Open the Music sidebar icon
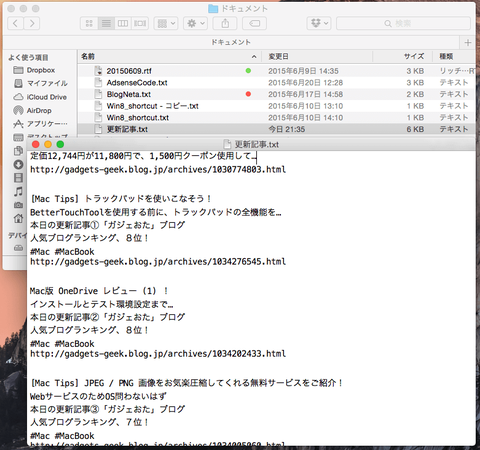 pos(18,191)
